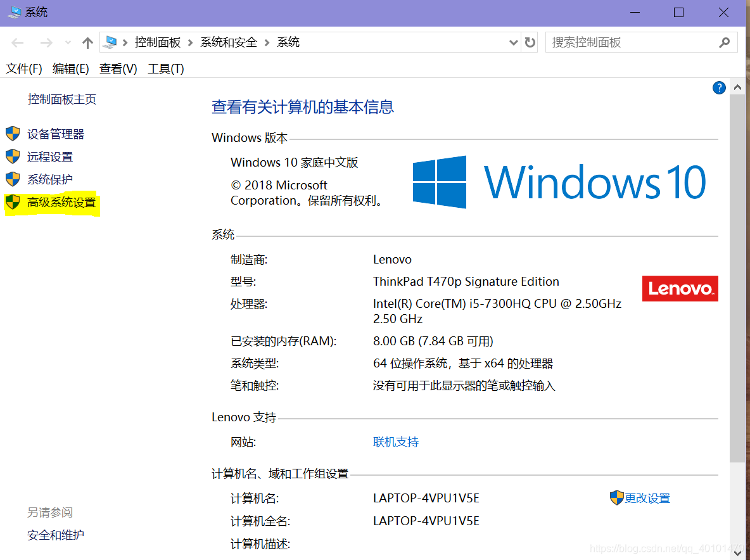The height and width of the screenshot is (560, 750).
Task: Click the Back navigation arrow
Action: point(18,43)
